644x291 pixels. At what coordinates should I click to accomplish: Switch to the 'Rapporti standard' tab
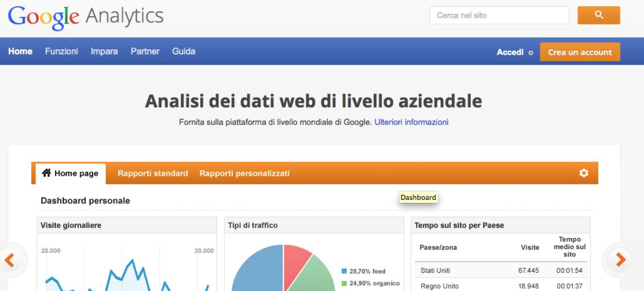coord(153,173)
